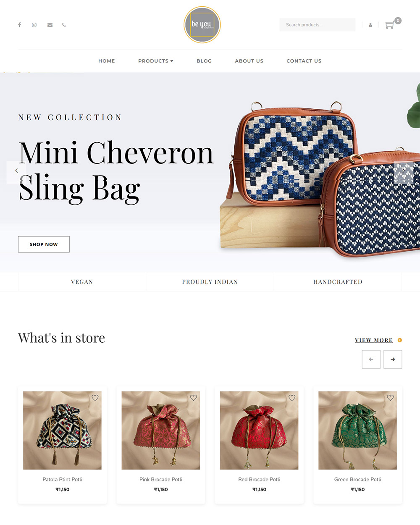Screen dimensions: 420x525
Task: Toggle wishlist heart on Green Brocade Potli
Action: click(390, 398)
